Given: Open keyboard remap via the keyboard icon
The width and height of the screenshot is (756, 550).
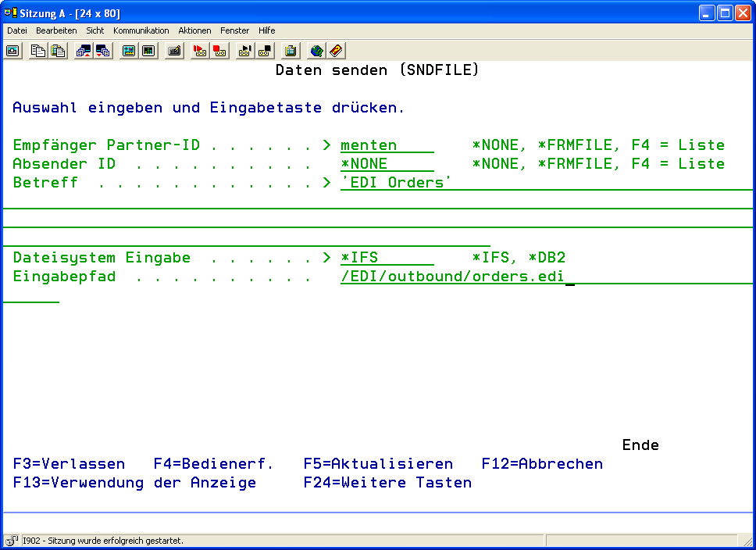Looking at the screenshot, I should pyautogui.click(x=175, y=51).
